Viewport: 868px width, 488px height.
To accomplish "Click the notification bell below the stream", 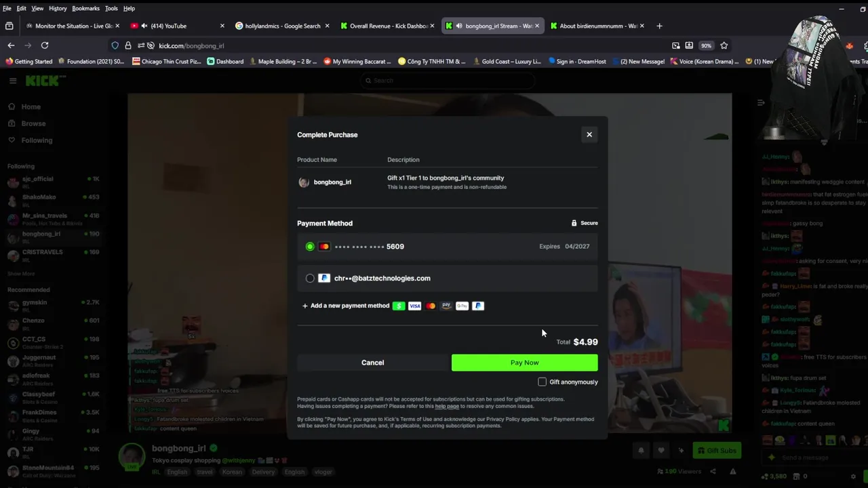I will point(641,451).
